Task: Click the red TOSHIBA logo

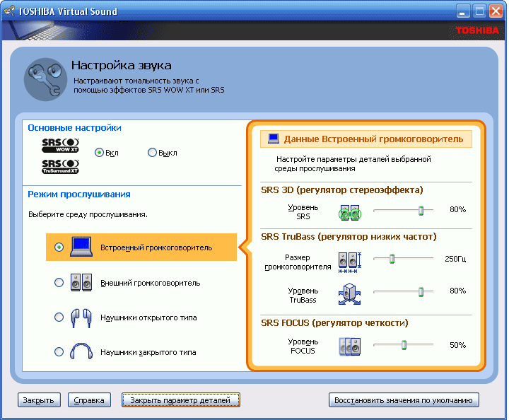Action: [x=477, y=30]
